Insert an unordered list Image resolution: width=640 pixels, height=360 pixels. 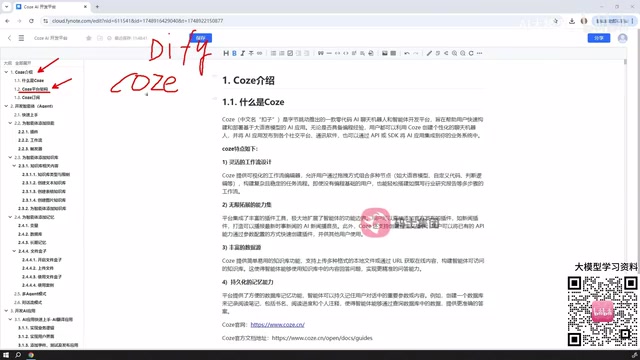click(273, 53)
